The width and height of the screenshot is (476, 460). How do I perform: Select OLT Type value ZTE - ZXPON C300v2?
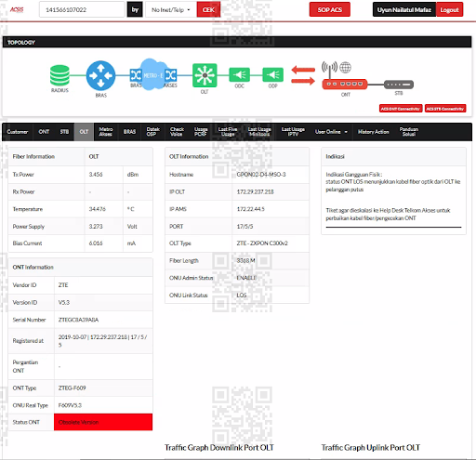262,243
